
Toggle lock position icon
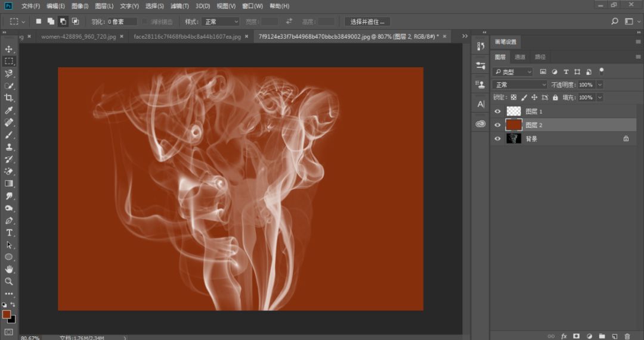(534, 98)
